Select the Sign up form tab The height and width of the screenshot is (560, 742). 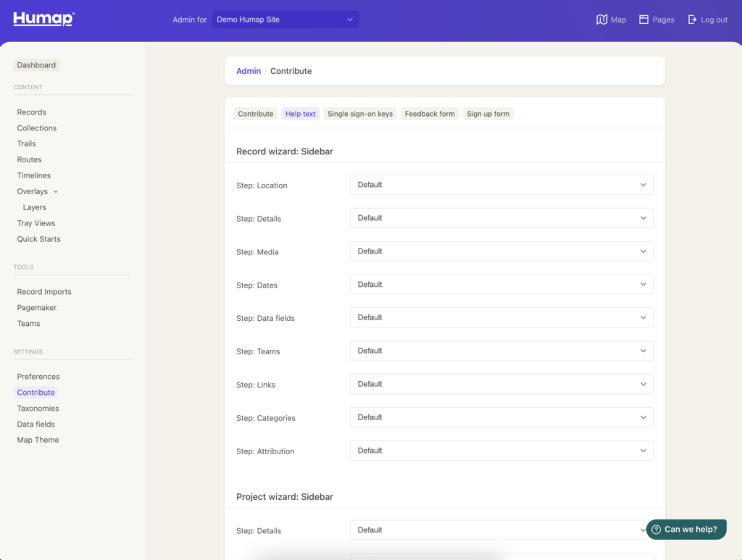click(x=488, y=114)
